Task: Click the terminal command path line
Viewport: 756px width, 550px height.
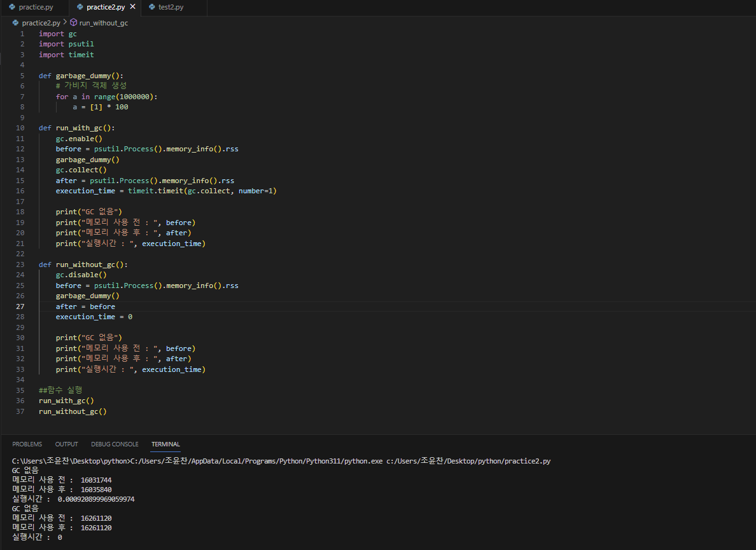Action: [281, 461]
